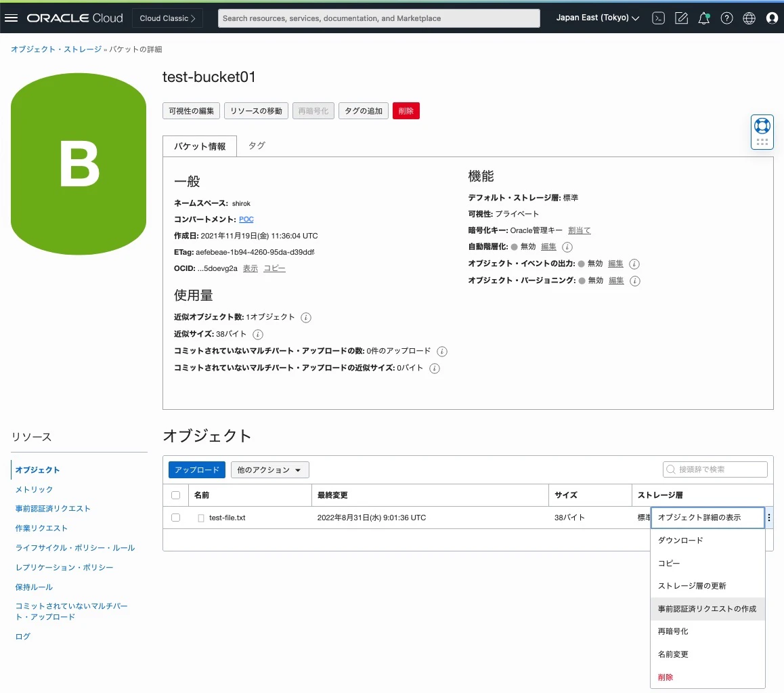The height and width of the screenshot is (693, 784).
Task: Click the 接頭辞で検索 search field
Action: coord(715,469)
